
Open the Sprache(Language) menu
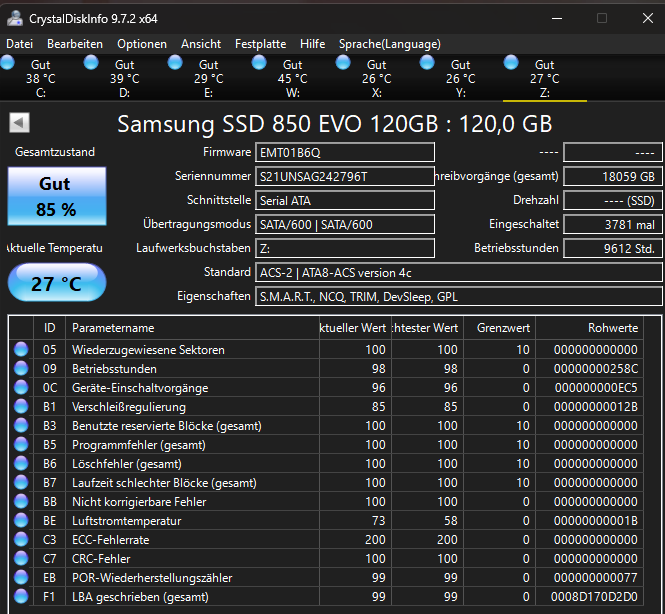390,44
